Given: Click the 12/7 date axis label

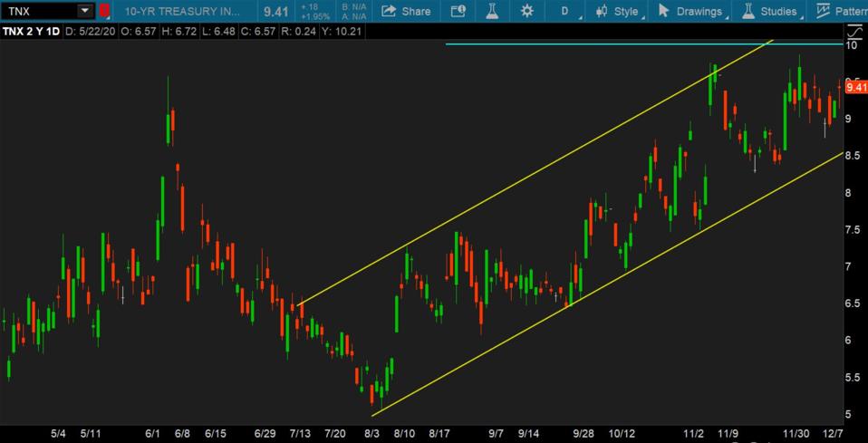Looking at the screenshot, I should 834,434.
